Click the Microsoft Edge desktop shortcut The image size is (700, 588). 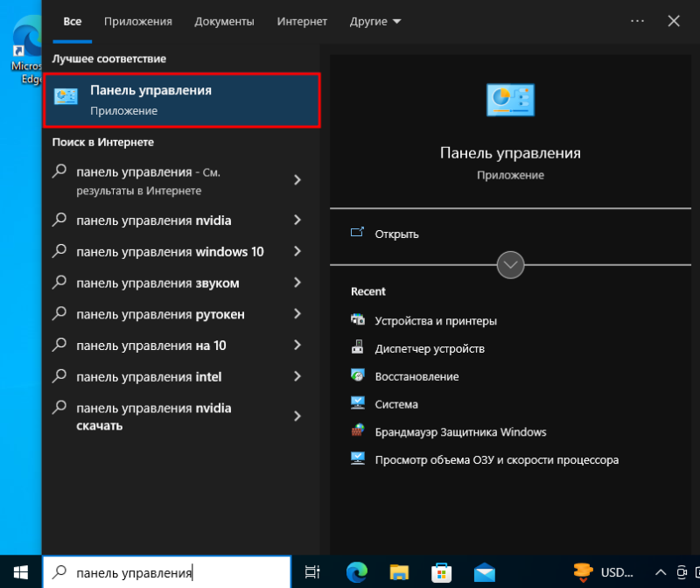(26, 49)
